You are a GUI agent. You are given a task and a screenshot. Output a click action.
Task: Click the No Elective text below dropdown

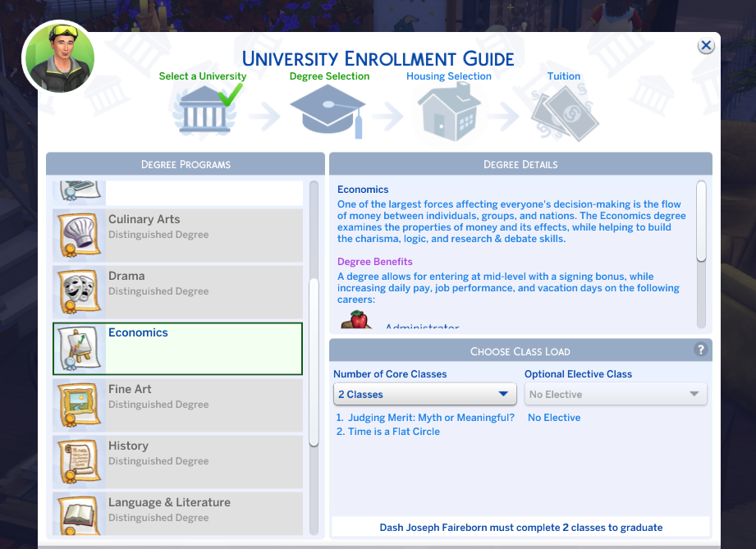point(554,418)
